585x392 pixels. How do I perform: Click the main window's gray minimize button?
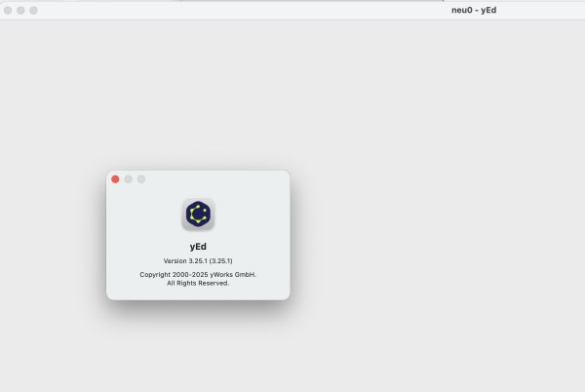point(20,10)
